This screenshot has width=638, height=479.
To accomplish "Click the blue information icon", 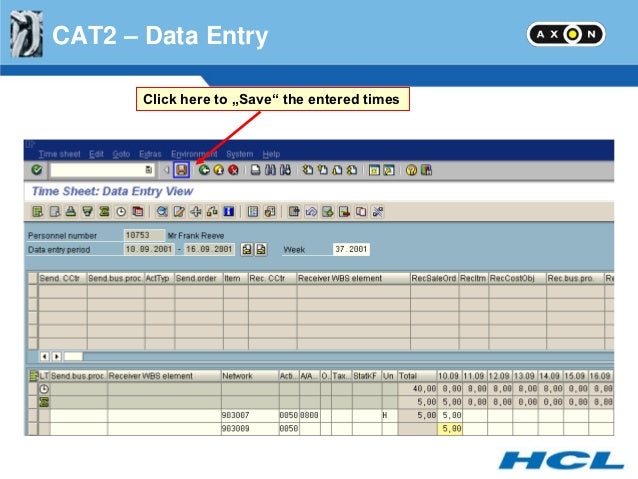I will (229, 212).
